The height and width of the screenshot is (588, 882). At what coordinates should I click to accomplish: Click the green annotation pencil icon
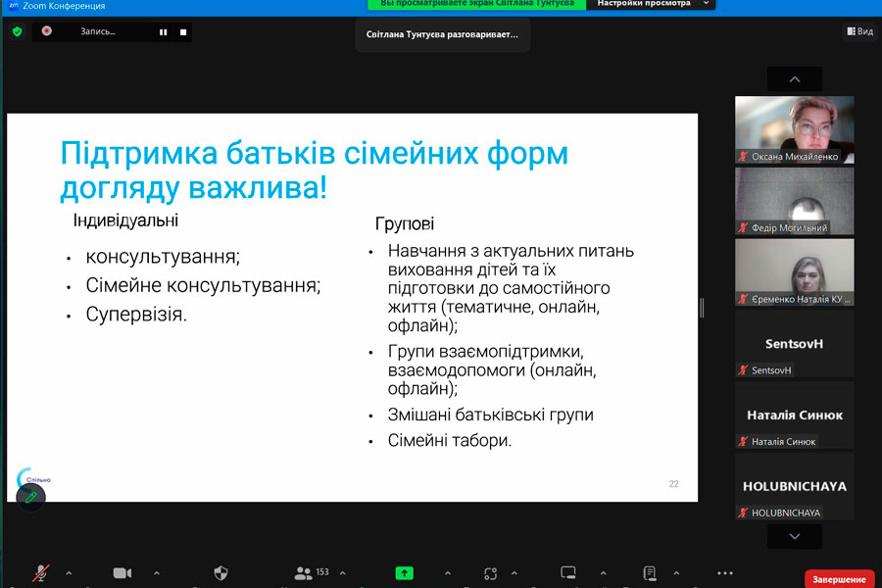(x=31, y=497)
